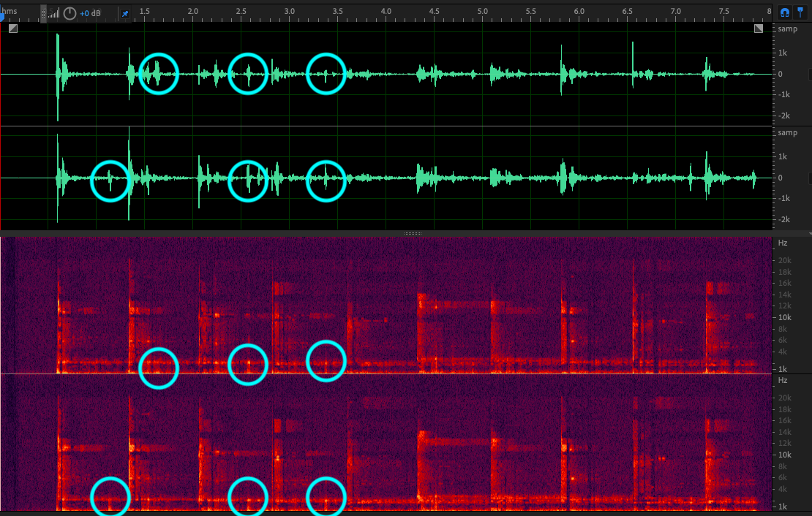The image size is (812, 516).
Task: Click the volume bars icon in the HUD
Action: pos(54,13)
